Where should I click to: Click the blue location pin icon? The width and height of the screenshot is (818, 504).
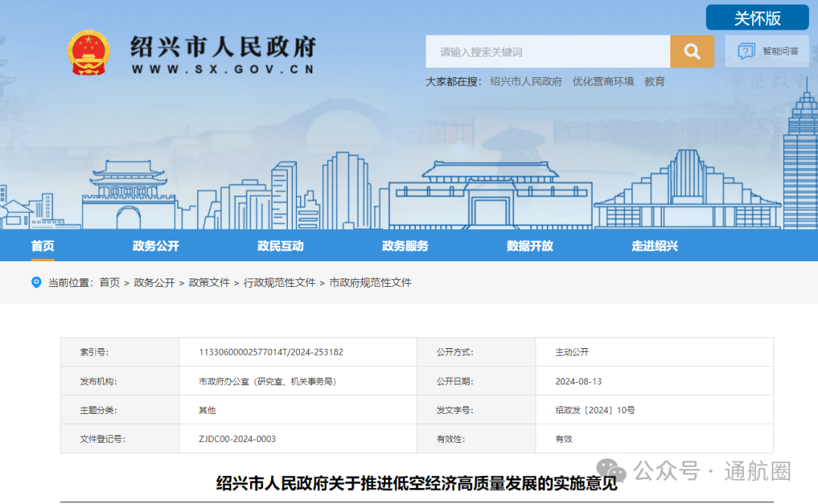tap(36, 282)
